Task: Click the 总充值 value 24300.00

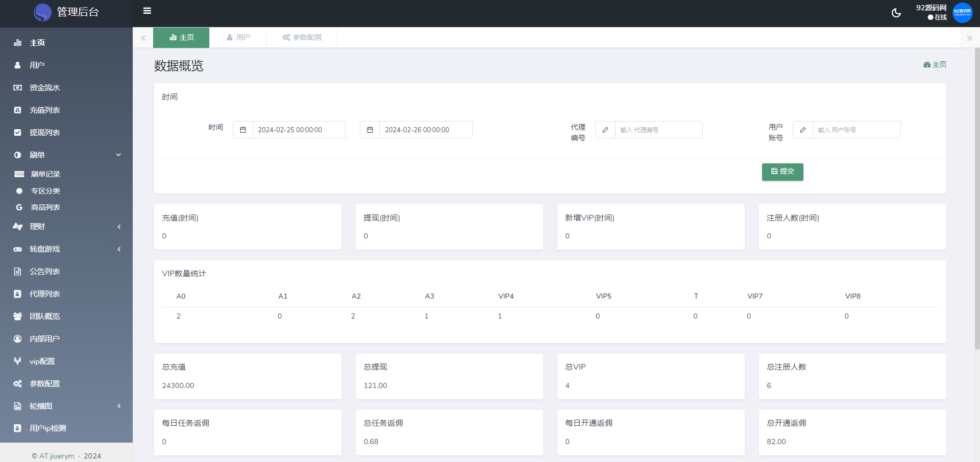Action: pyautogui.click(x=178, y=385)
